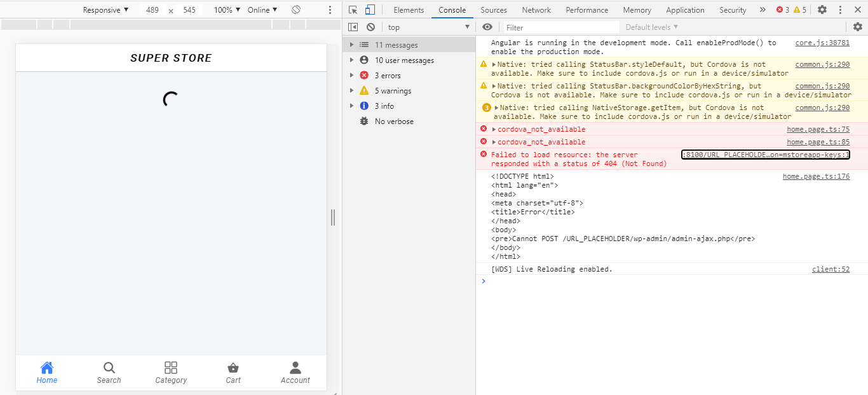Open the Default levels dropdown
This screenshot has height=395, width=868.
coord(651,27)
